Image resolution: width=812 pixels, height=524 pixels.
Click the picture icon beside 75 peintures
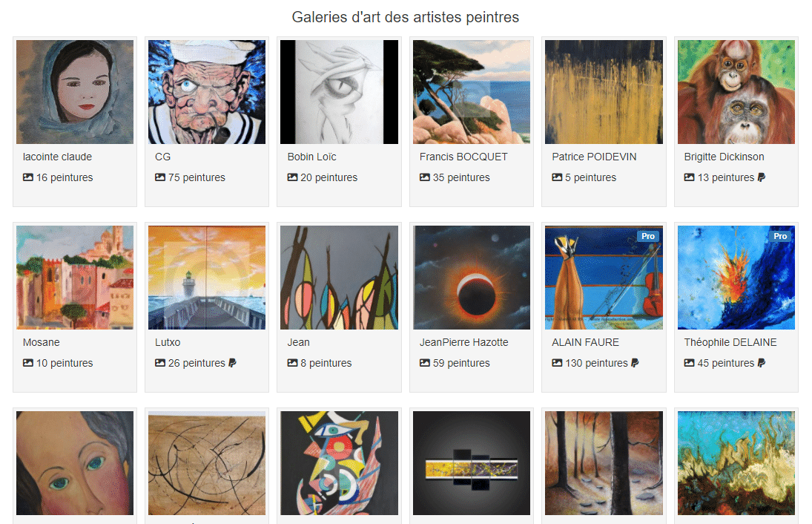(160, 177)
